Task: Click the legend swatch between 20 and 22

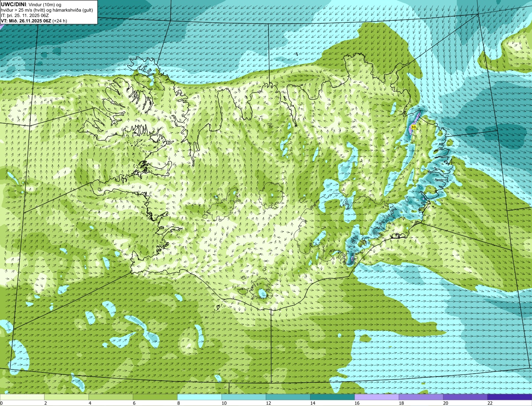Action: pyautogui.click(x=465, y=397)
